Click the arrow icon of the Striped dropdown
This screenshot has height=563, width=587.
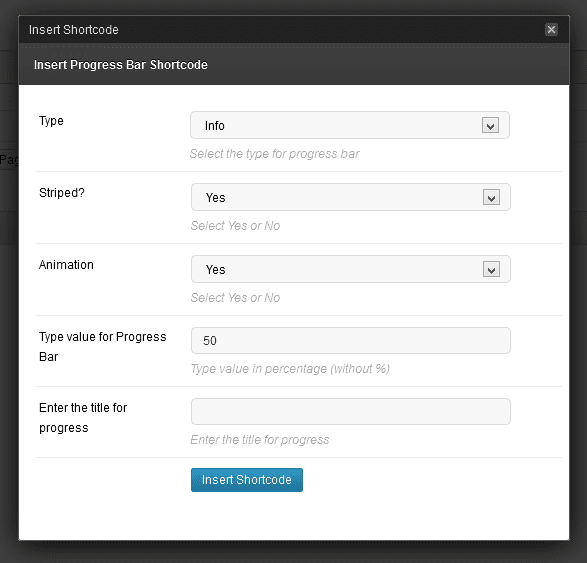tap(492, 197)
